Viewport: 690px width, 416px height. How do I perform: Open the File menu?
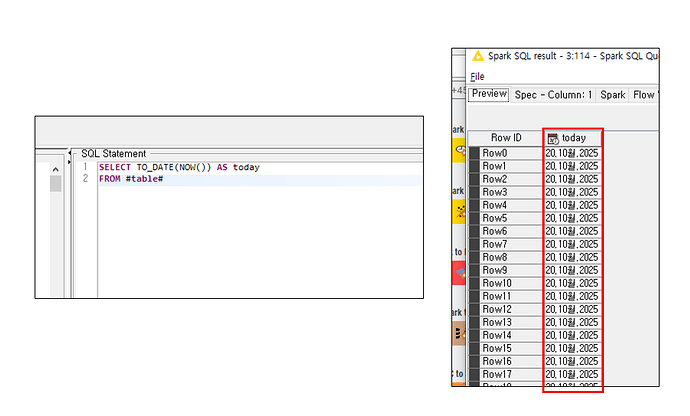[477, 76]
